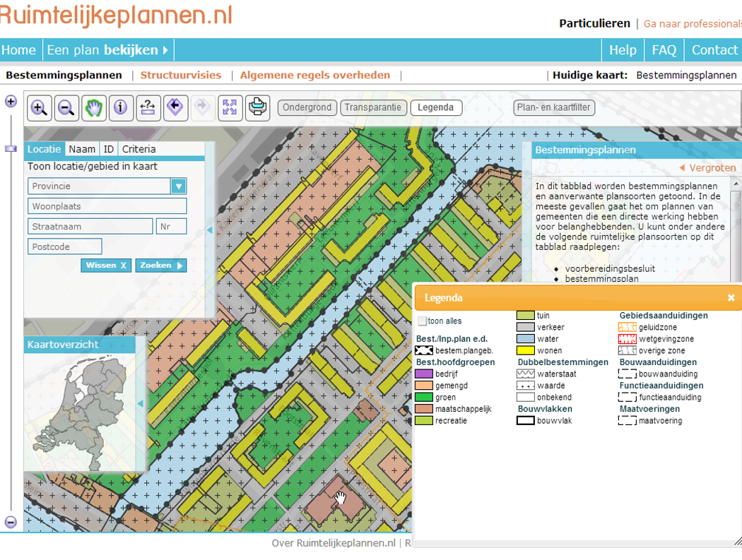The width and height of the screenshot is (742, 560).
Task: Click the maatschappelijk legend swatch
Action: 424,409
